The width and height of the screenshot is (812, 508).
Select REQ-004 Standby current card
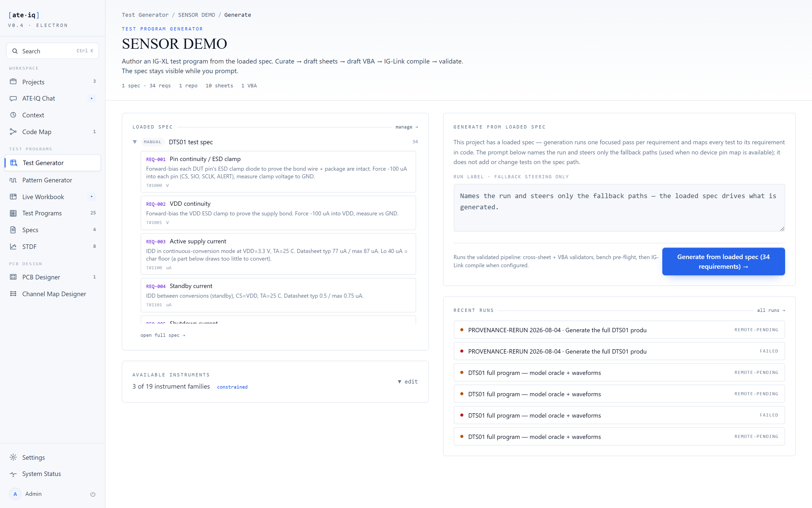tap(278, 295)
